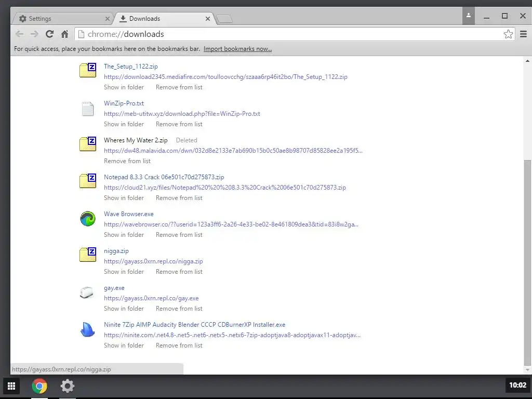Show The_Setup_1122.zip in folder
This screenshot has width=532, height=399.
tap(124, 87)
